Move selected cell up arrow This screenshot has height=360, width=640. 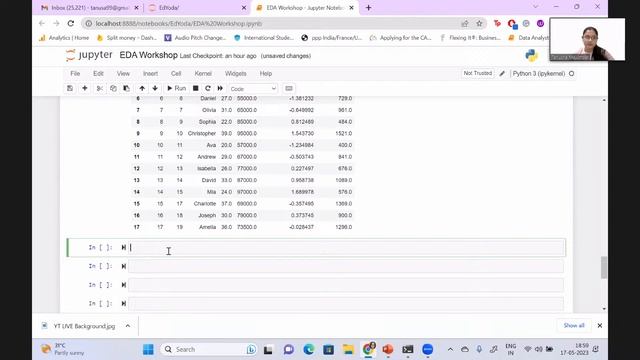(142, 88)
